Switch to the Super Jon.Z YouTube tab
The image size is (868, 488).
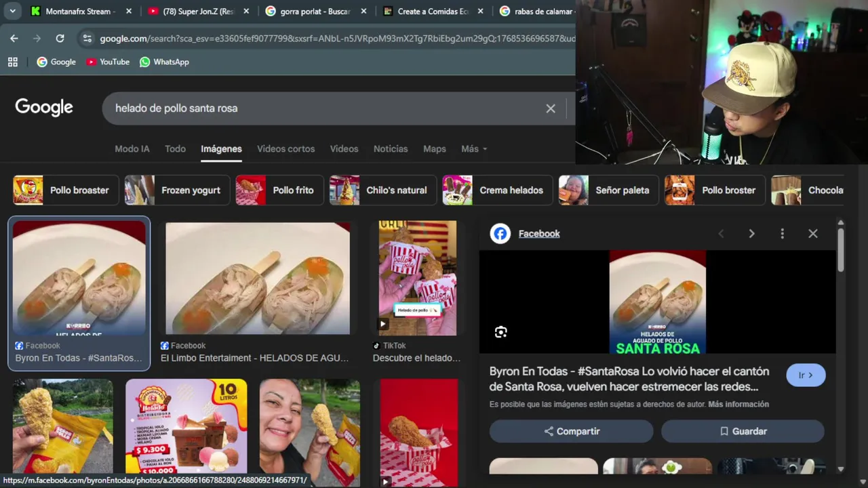(199, 12)
